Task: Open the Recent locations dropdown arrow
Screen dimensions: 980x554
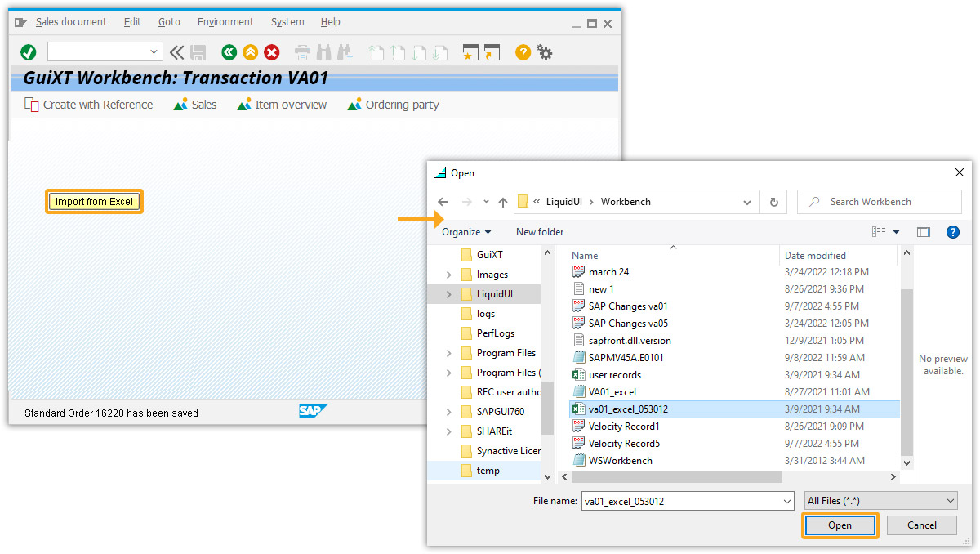Action: (x=487, y=202)
